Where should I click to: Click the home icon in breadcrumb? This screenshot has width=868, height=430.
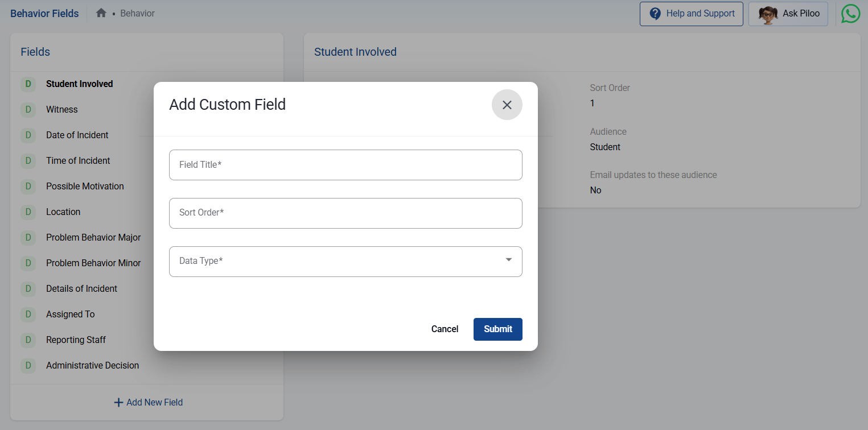[101, 13]
